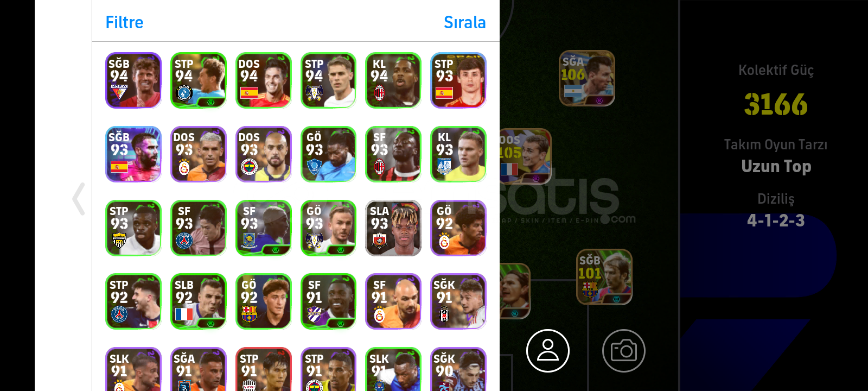Choose the DOS 94 Spain player card

click(264, 80)
